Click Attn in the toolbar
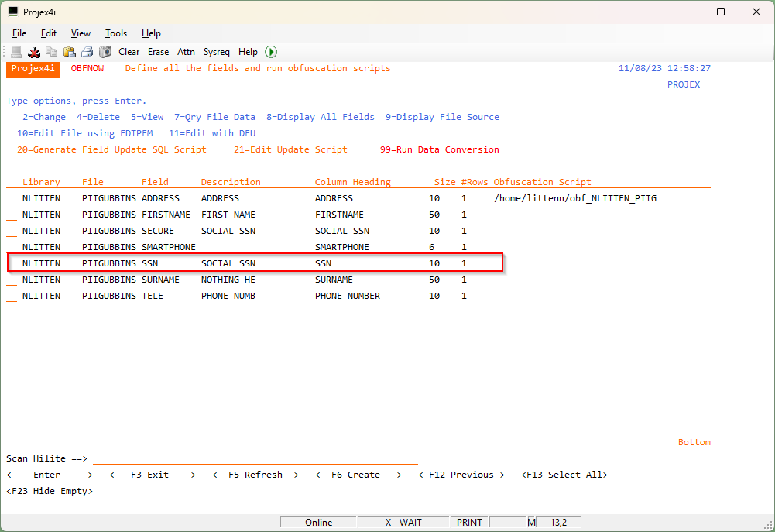Viewport: 775px width, 532px height. pyautogui.click(x=186, y=52)
